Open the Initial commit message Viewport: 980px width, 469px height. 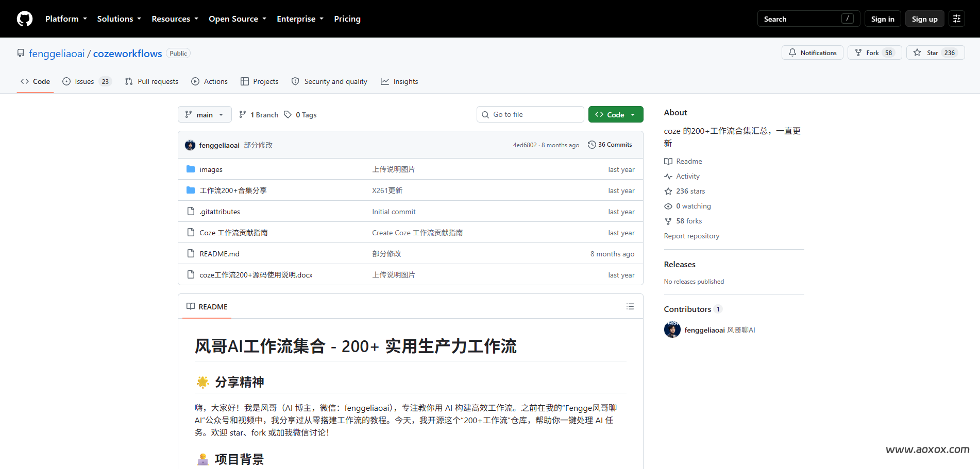tap(394, 212)
